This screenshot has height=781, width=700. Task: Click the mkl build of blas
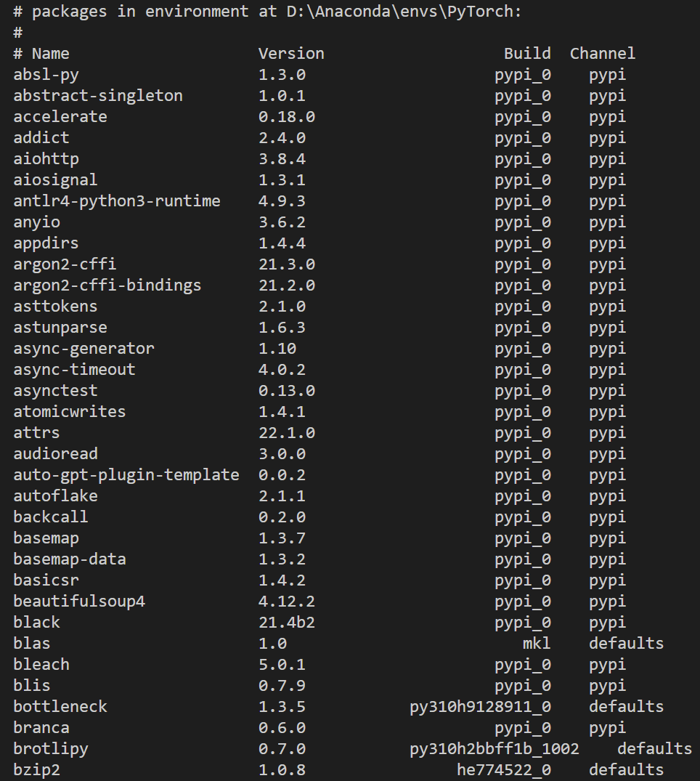coord(537,644)
